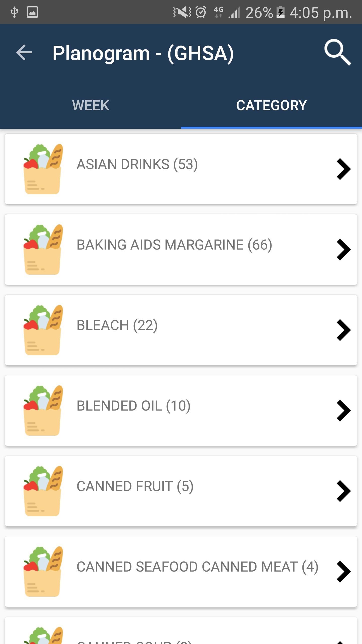The image size is (362, 644).
Task: Switch to the WEEK tab
Action: coord(90,105)
